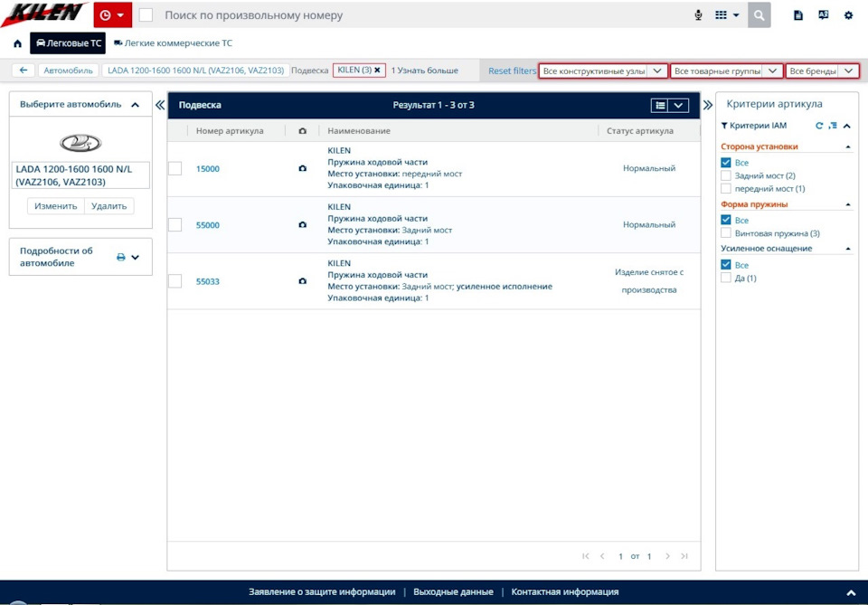
Task: Check 'передний мост (1)' filter
Action: (726, 189)
